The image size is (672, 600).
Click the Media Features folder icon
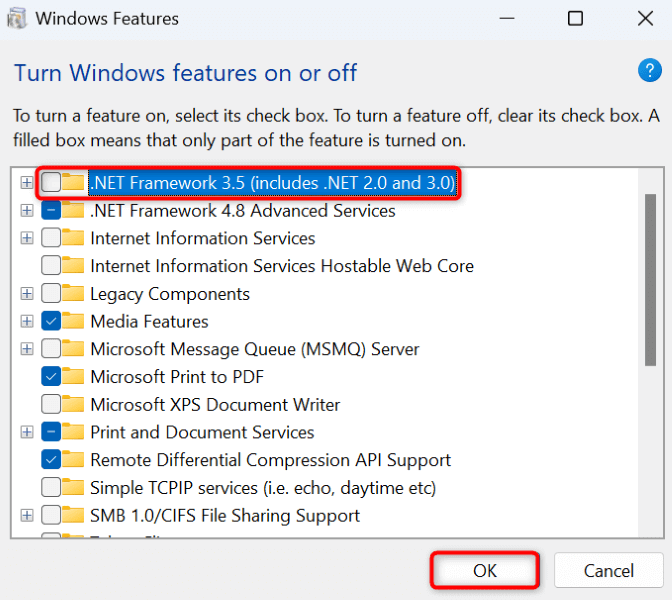[x=73, y=322]
